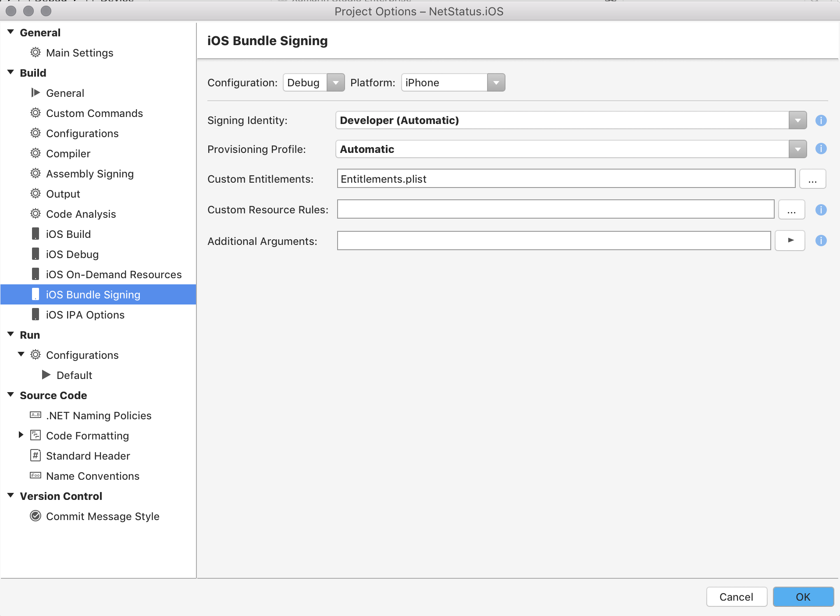Collapse the Build section

10,72
